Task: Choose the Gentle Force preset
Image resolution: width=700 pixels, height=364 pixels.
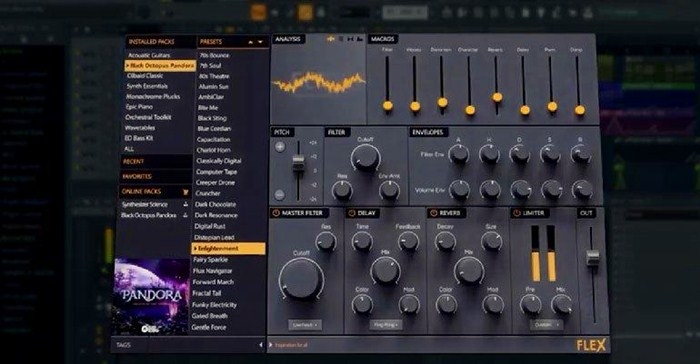Action: [x=208, y=327]
